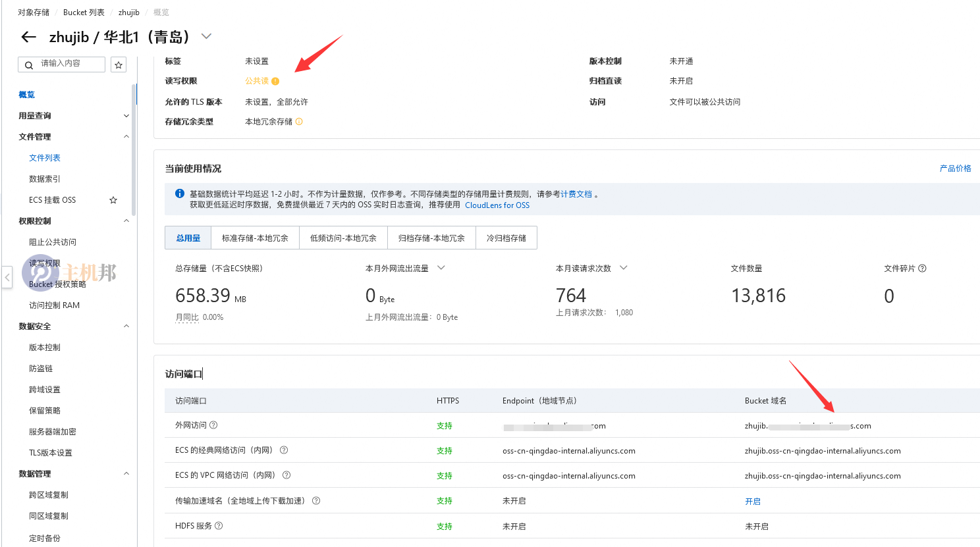980x547 pixels.
Task: Focus the 请输入内容 search field
Action: (x=61, y=64)
